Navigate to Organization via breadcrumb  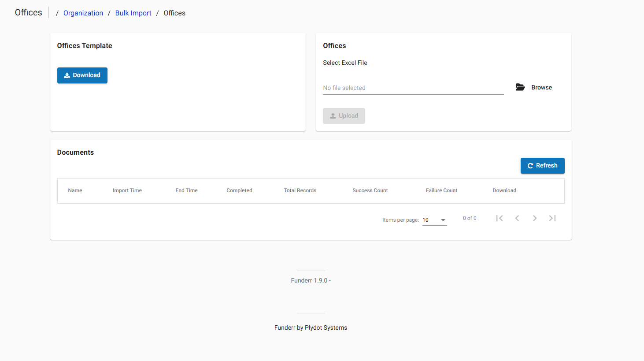click(x=83, y=13)
